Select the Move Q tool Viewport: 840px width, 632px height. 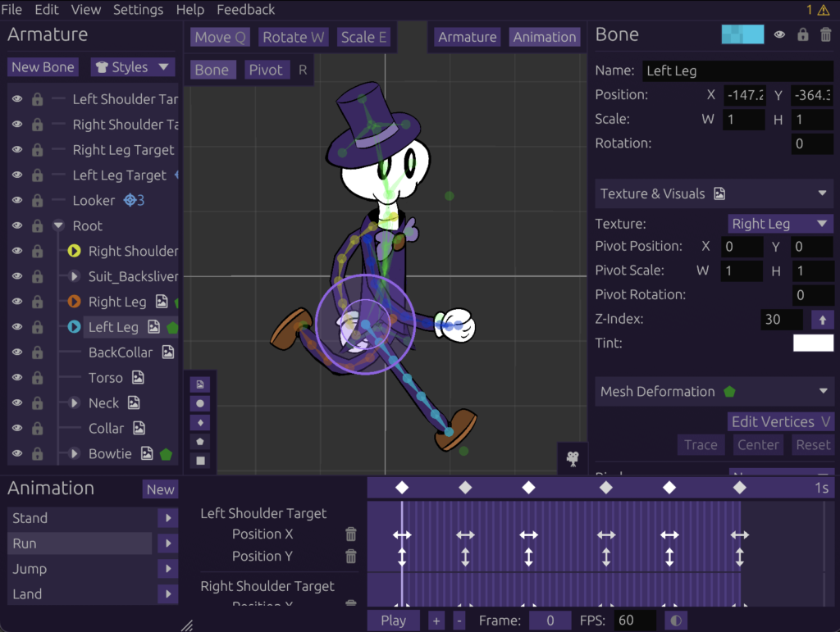(220, 38)
